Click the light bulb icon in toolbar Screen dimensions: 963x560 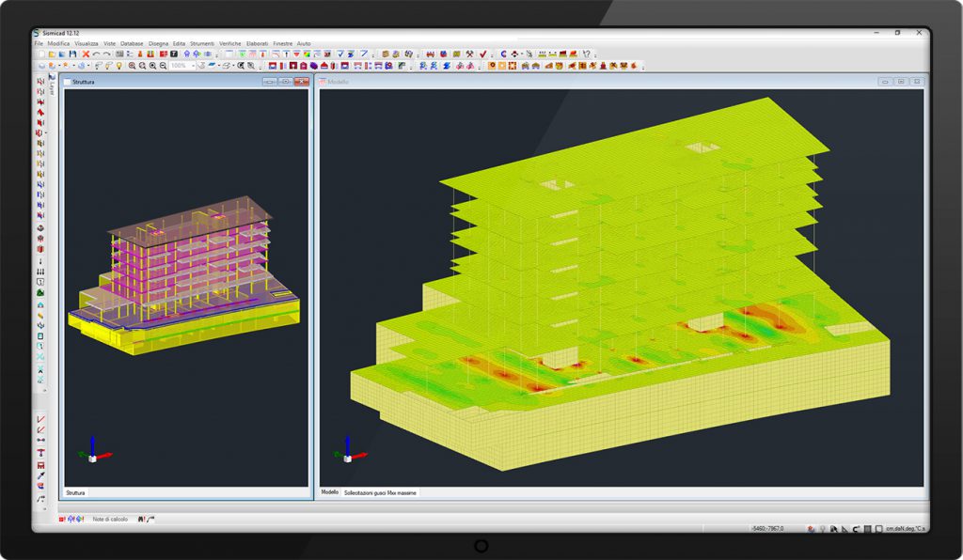[119, 66]
